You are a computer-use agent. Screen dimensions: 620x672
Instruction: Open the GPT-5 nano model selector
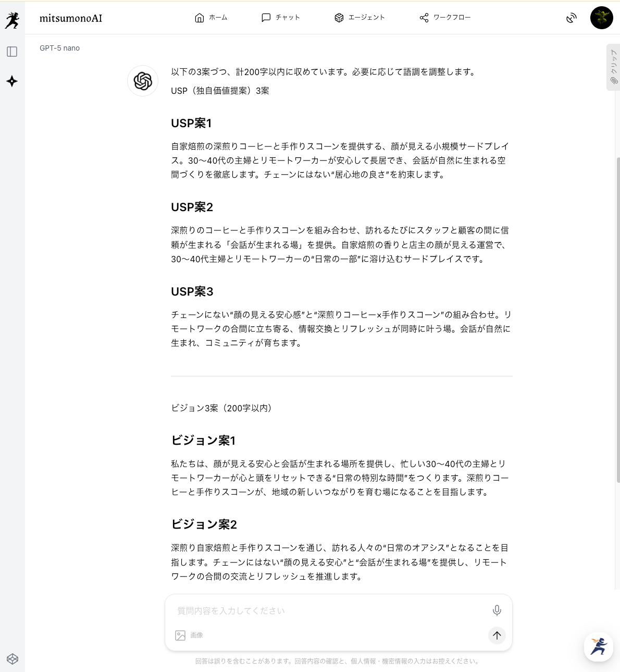60,48
